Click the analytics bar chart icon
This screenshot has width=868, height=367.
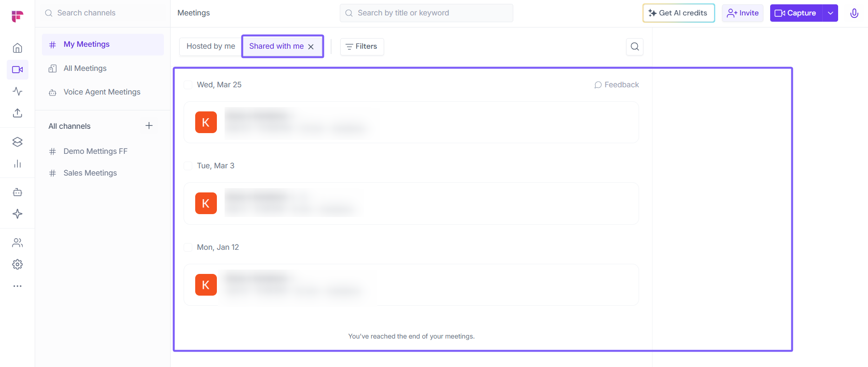[x=17, y=164]
